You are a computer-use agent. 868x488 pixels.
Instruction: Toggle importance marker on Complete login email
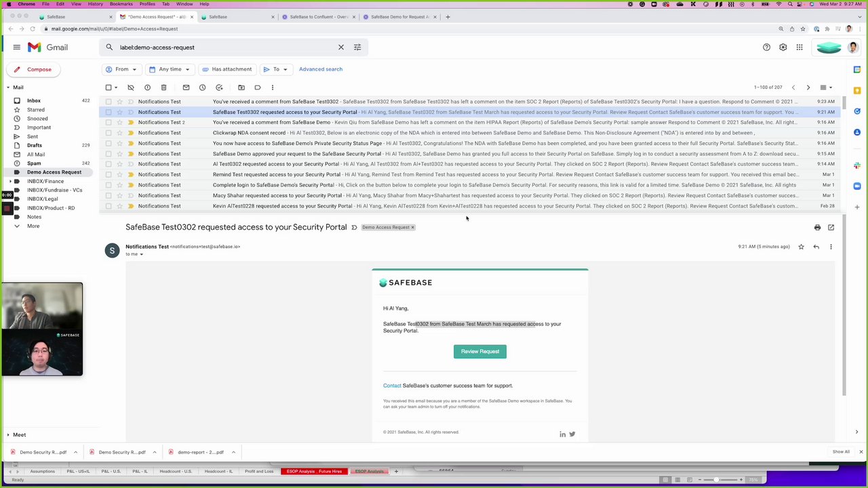(131, 185)
